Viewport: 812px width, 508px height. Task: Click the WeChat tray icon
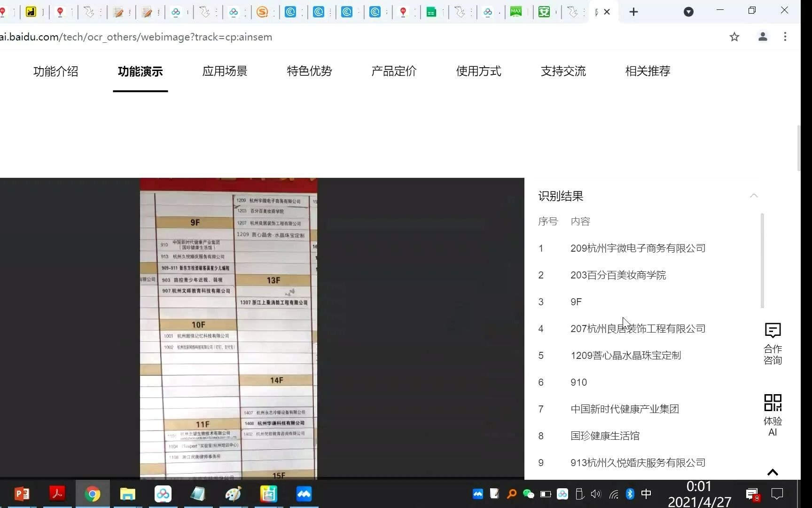click(x=529, y=494)
